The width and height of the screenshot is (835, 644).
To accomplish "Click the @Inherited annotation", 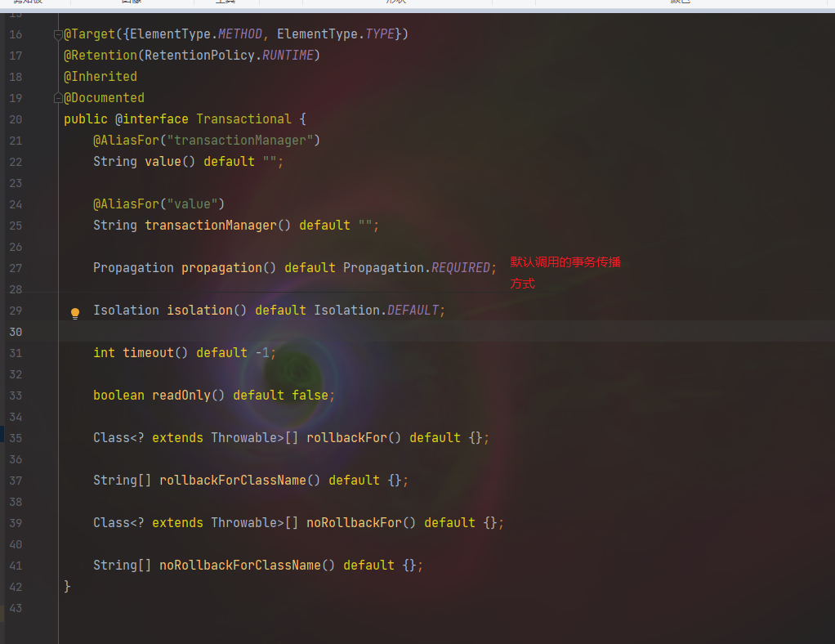I will click(x=100, y=77).
